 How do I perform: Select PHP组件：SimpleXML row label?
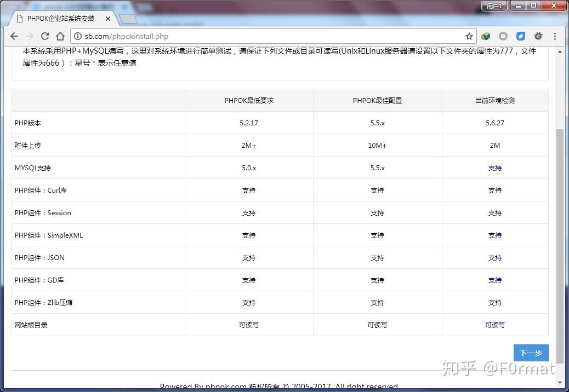point(49,235)
